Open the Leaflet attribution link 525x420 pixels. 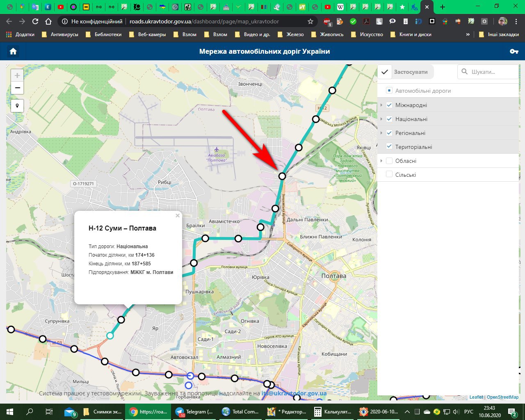[x=476, y=397]
